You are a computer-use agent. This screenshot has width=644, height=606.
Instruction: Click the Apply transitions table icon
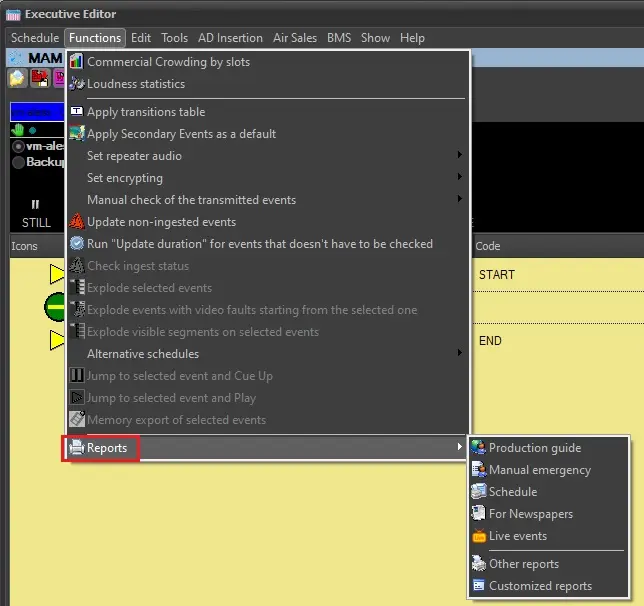point(76,112)
